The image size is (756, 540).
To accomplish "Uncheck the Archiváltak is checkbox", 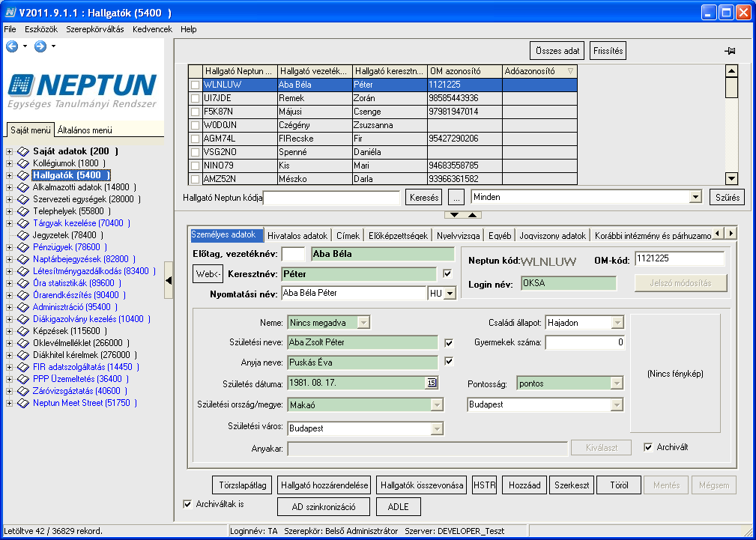I will click(187, 504).
